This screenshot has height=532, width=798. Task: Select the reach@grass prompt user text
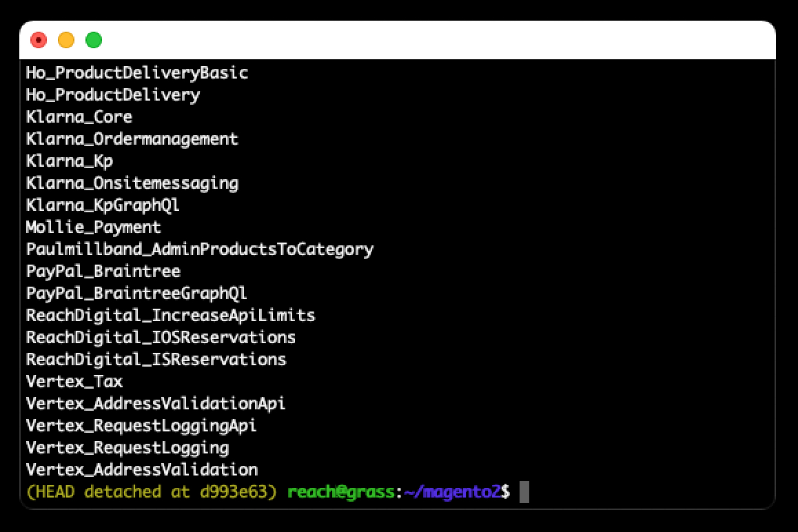pyautogui.click(x=341, y=492)
